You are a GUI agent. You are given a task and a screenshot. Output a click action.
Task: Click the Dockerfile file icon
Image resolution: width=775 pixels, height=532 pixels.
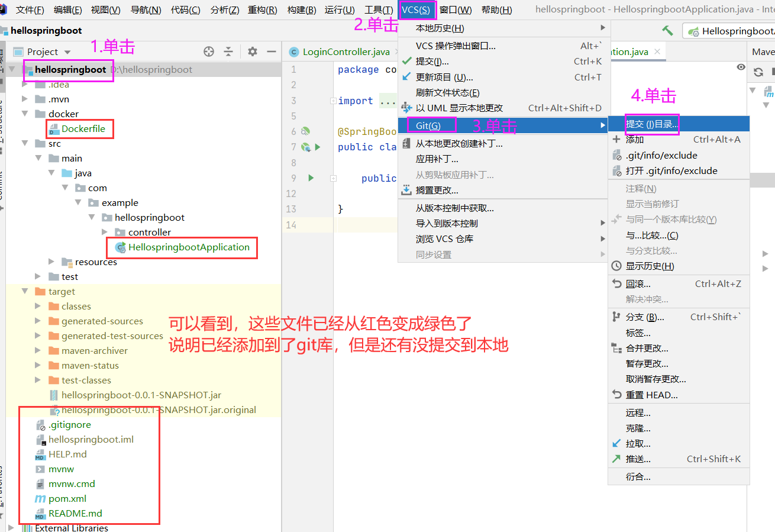pos(54,128)
